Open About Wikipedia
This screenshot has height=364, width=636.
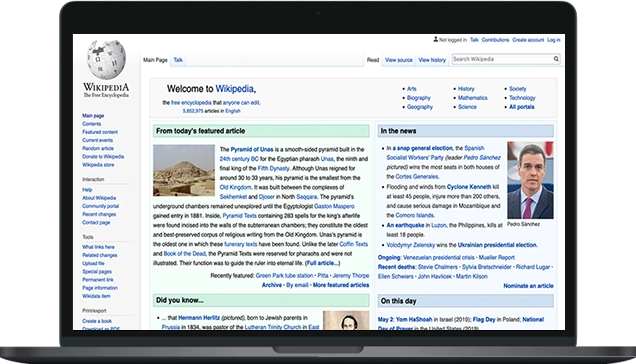[x=99, y=198]
